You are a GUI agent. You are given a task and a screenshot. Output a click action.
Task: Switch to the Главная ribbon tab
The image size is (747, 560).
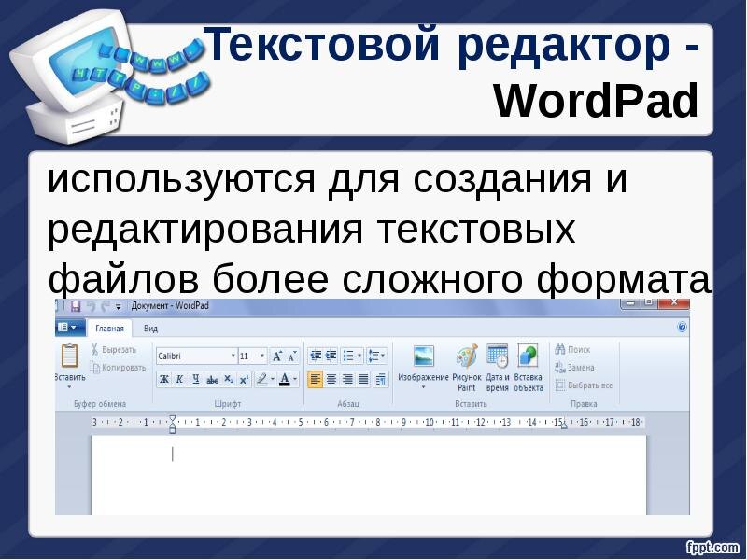(x=109, y=329)
